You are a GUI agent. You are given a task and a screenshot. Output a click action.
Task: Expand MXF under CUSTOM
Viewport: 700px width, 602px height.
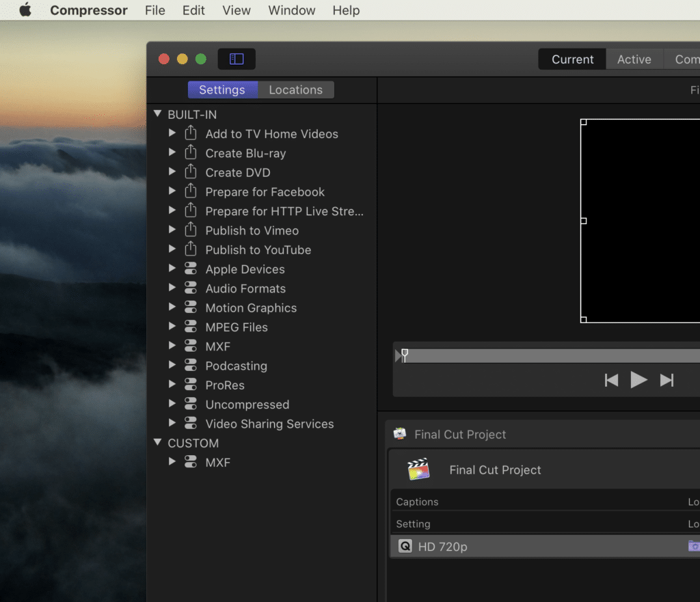(172, 462)
